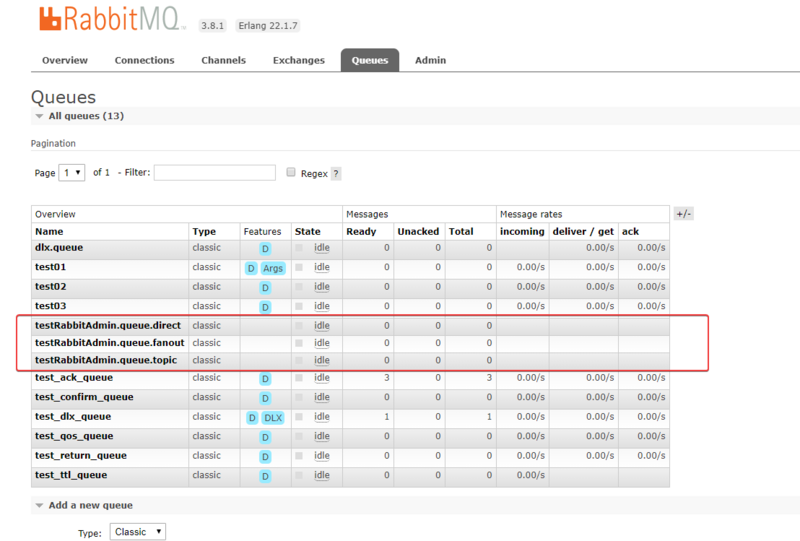Click the state indicator square for dlx.queue
This screenshot has height=541, width=800.
pos(299,248)
